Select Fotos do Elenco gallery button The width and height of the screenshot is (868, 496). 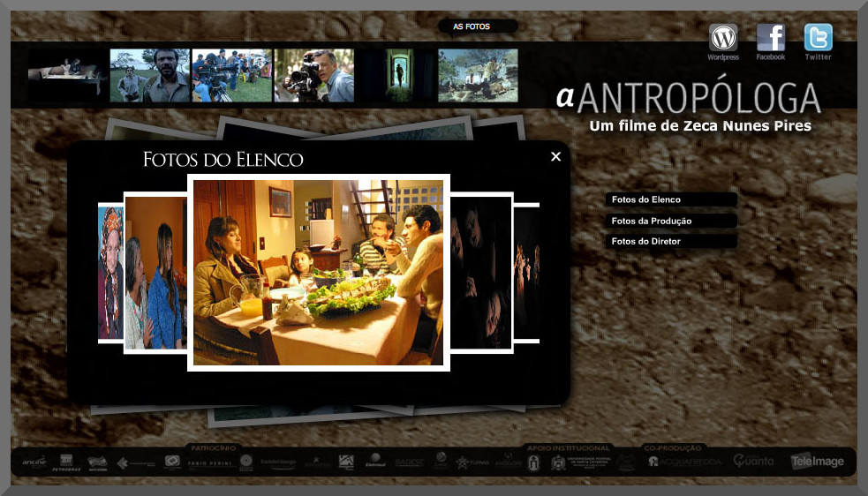[x=671, y=199]
